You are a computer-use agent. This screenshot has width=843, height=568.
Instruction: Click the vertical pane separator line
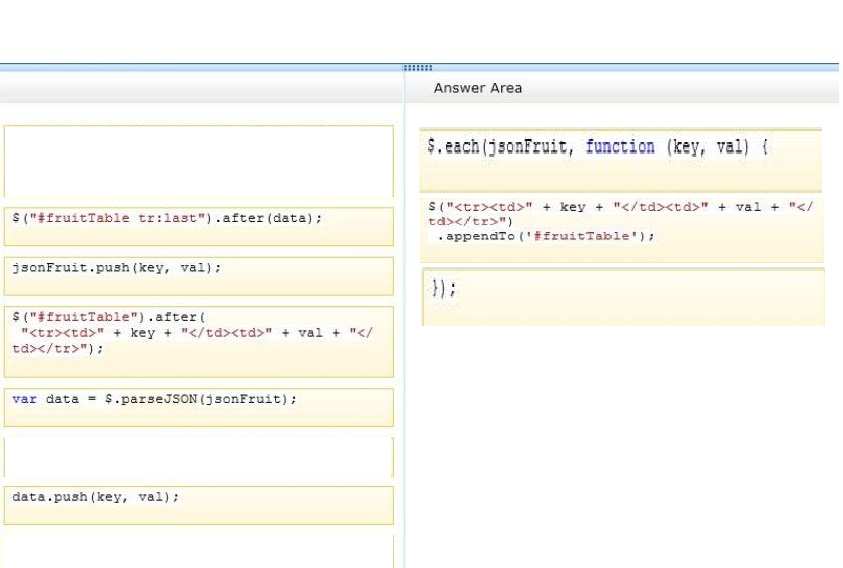(x=404, y=323)
